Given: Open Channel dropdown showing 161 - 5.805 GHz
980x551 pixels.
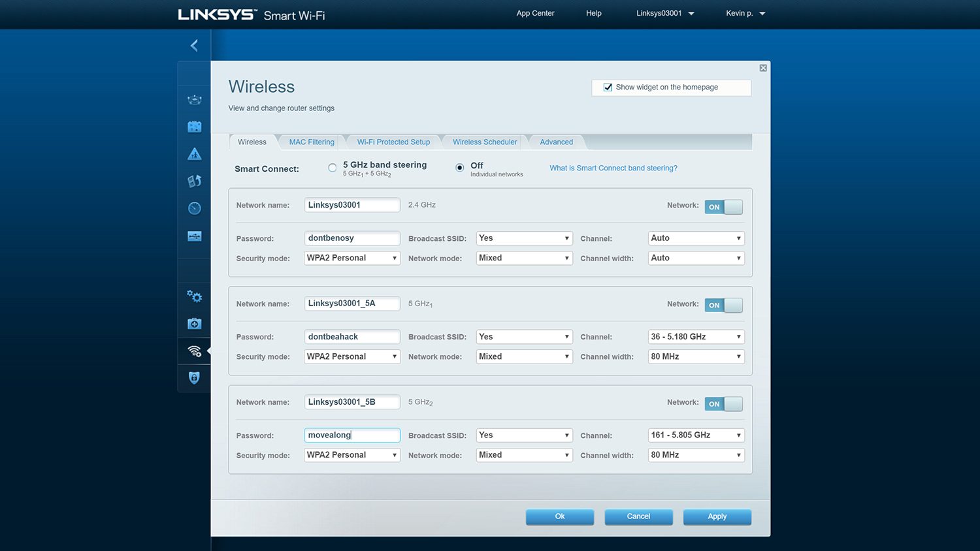Looking at the screenshot, I should click(x=696, y=435).
